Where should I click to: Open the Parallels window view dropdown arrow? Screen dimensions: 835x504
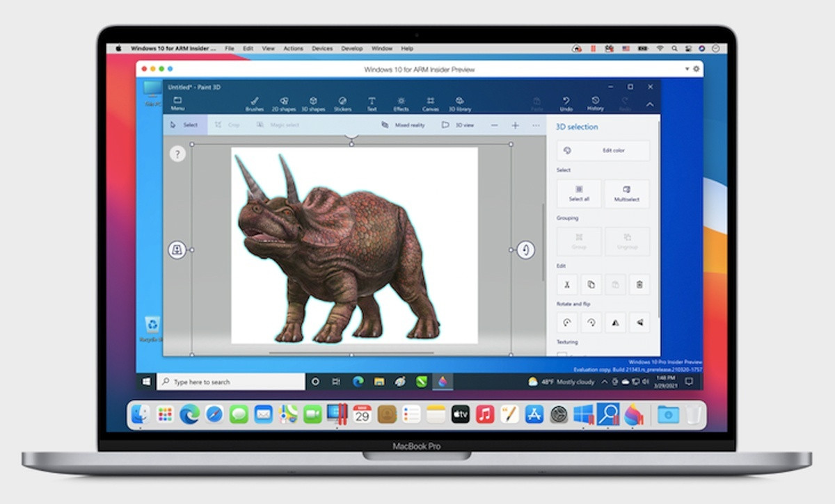[687, 70]
